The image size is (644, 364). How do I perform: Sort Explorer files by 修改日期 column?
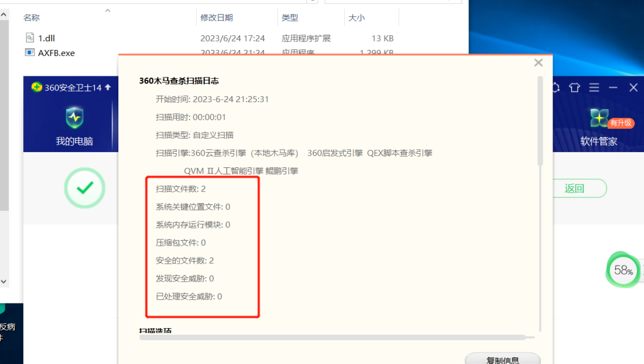click(x=216, y=18)
